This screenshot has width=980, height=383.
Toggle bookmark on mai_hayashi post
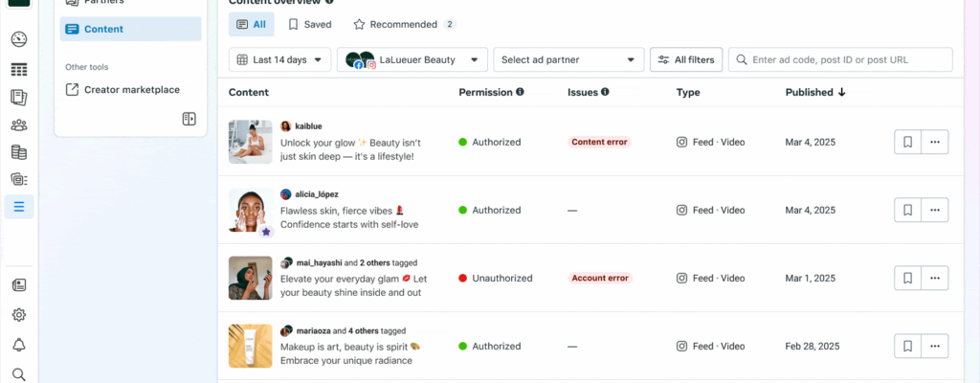point(907,278)
